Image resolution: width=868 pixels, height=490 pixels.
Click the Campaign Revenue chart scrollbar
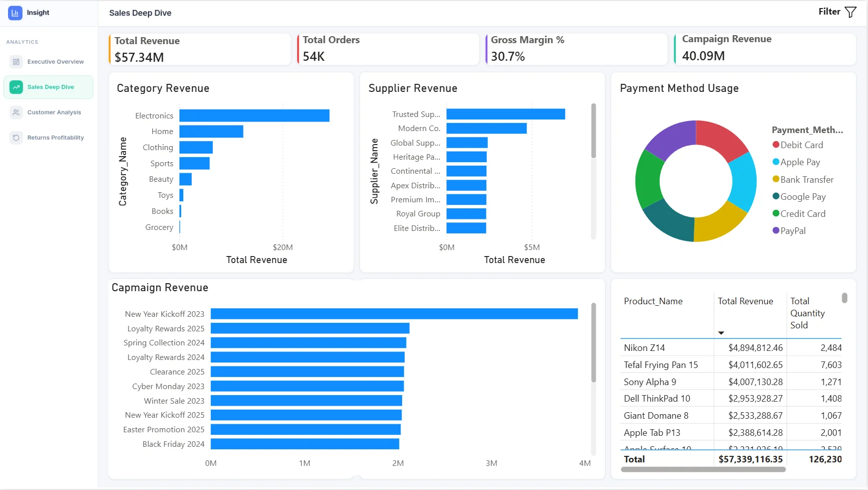click(x=593, y=343)
